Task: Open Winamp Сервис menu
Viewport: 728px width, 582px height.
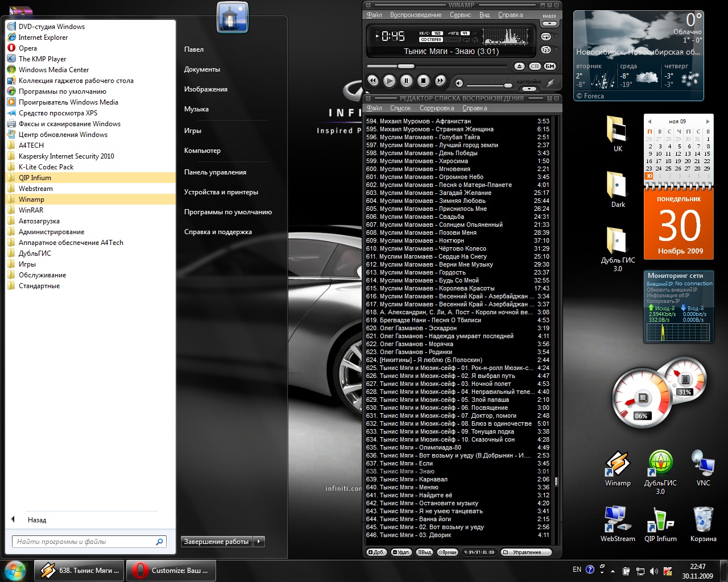Action: [x=461, y=15]
